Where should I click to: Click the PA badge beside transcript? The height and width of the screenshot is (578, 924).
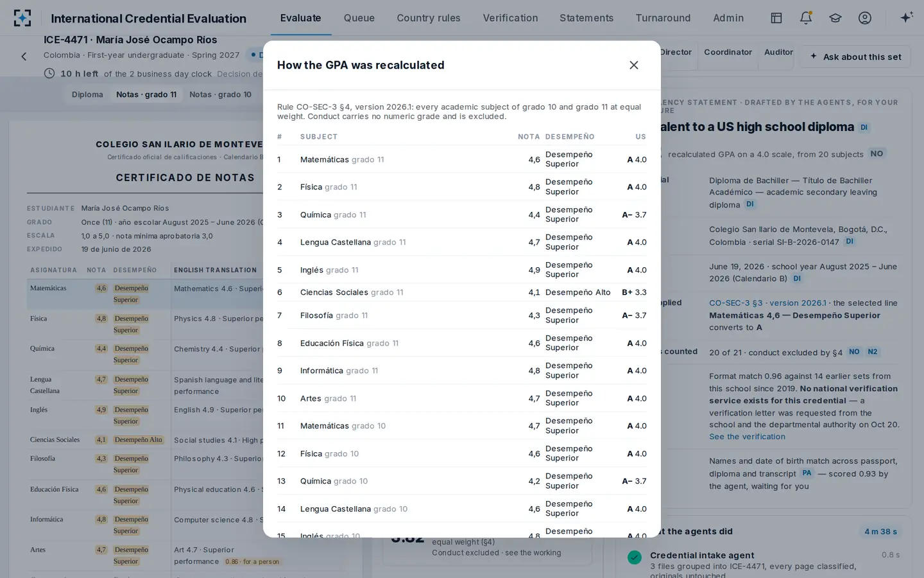click(807, 473)
